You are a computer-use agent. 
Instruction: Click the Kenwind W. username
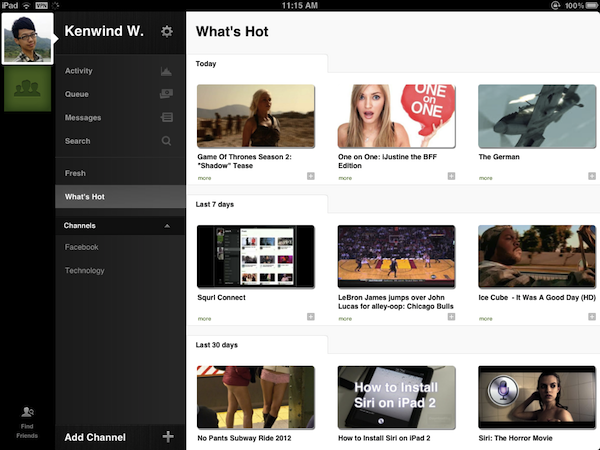[x=104, y=31]
